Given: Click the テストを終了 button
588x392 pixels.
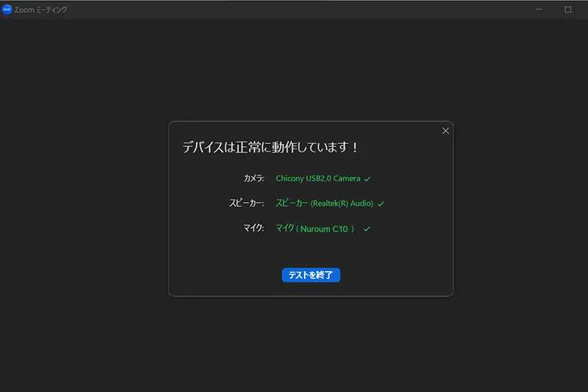Looking at the screenshot, I should 311,275.
